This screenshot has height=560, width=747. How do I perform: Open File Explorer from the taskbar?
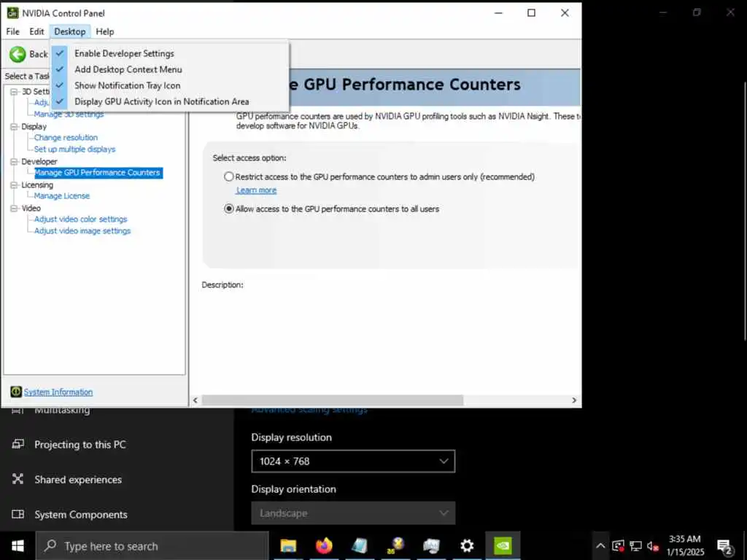pyautogui.click(x=288, y=545)
